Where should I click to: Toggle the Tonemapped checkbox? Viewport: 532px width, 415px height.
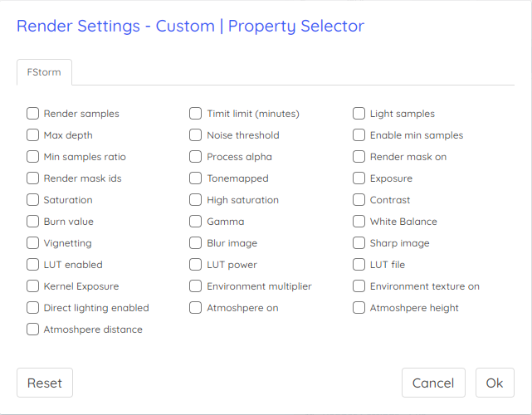[x=195, y=178]
